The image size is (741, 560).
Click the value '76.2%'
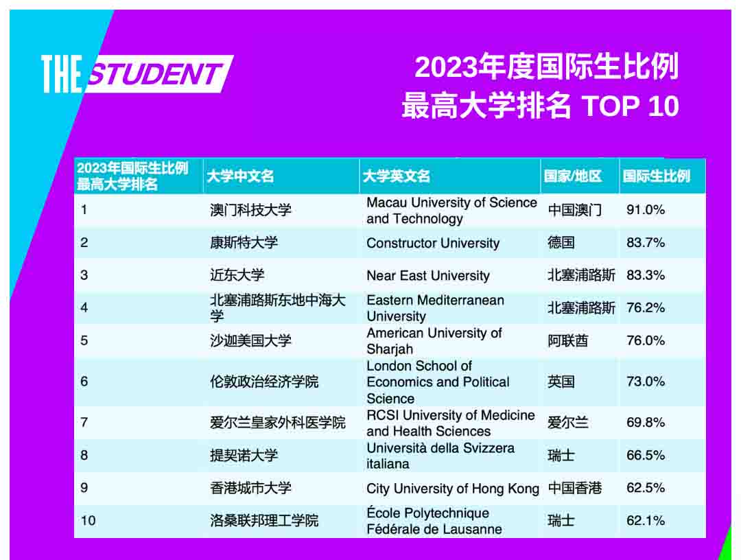click(x=646, y=308)
